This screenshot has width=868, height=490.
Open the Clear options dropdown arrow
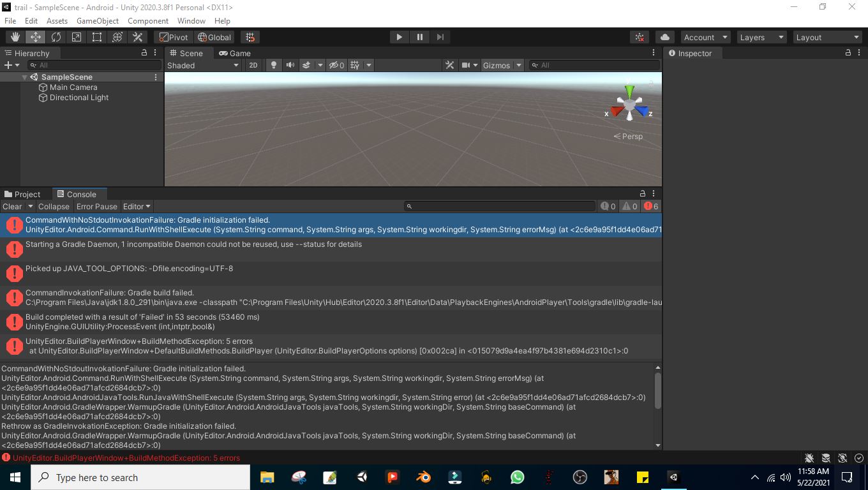(x=30, y=206)
